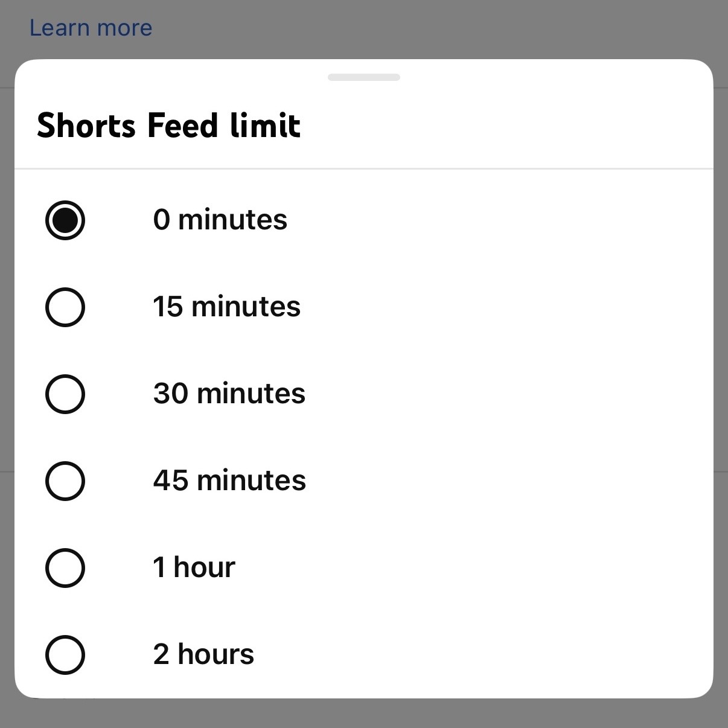This screenshot has width=728, height=728.
Task: Pick the 30 minutes radio circle
Action: 65,394
